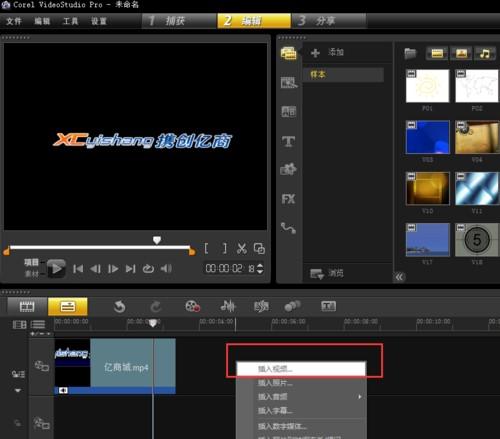Click the 添加 add folder plus button

pyautogui.click(x=315, y=53)
